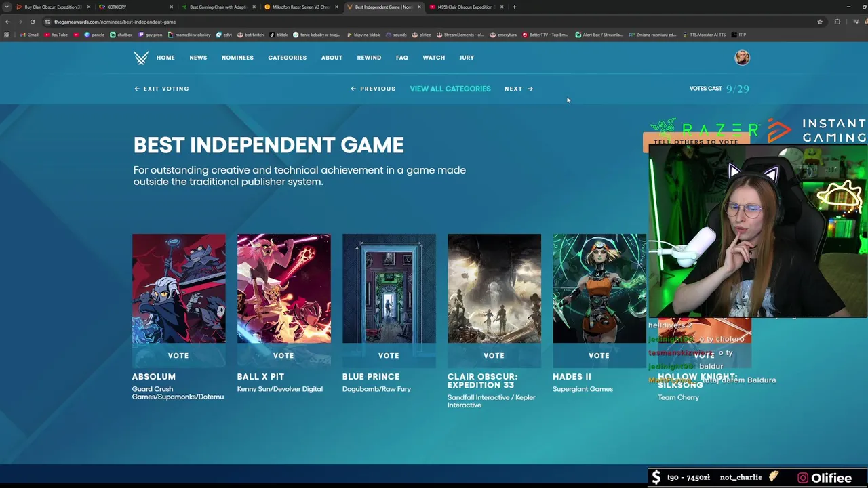
Task: Click the Absolum cover art
Action: click(179, 289)
